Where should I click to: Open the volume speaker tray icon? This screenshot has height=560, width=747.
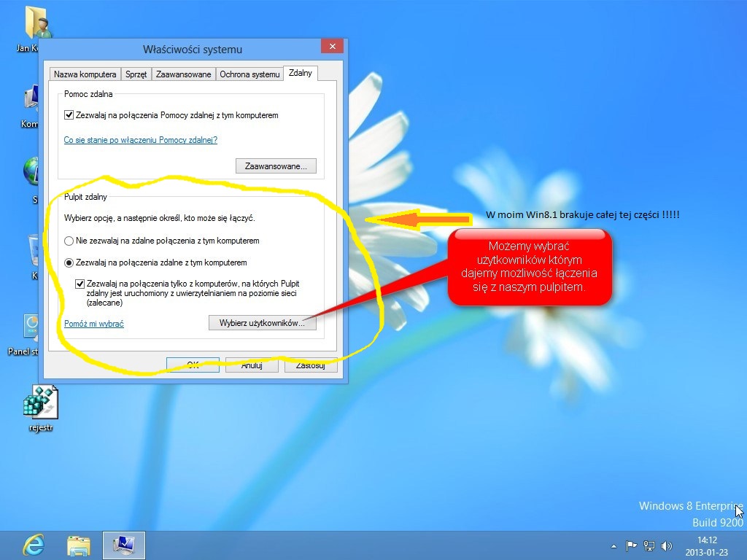click(667, 546)
